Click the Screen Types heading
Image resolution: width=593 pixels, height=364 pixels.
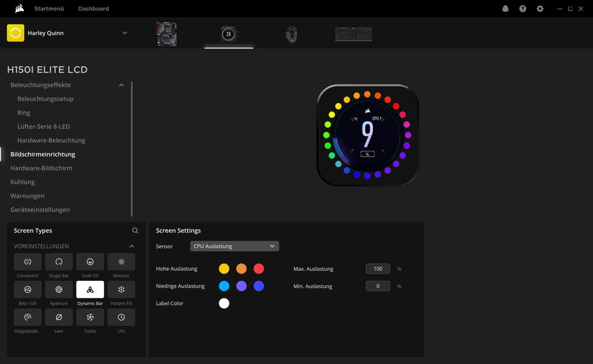point(33,231)
